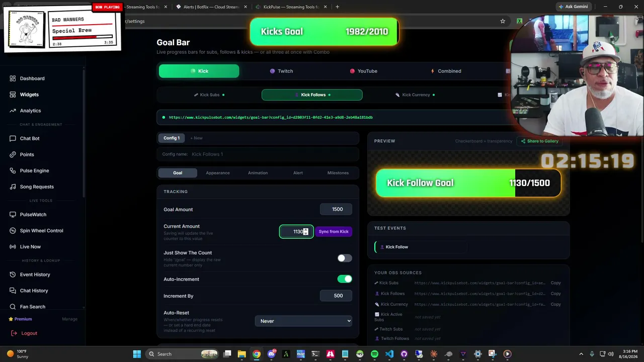Copy the Kick Subs OBS source URL

(x=555, y=283)
